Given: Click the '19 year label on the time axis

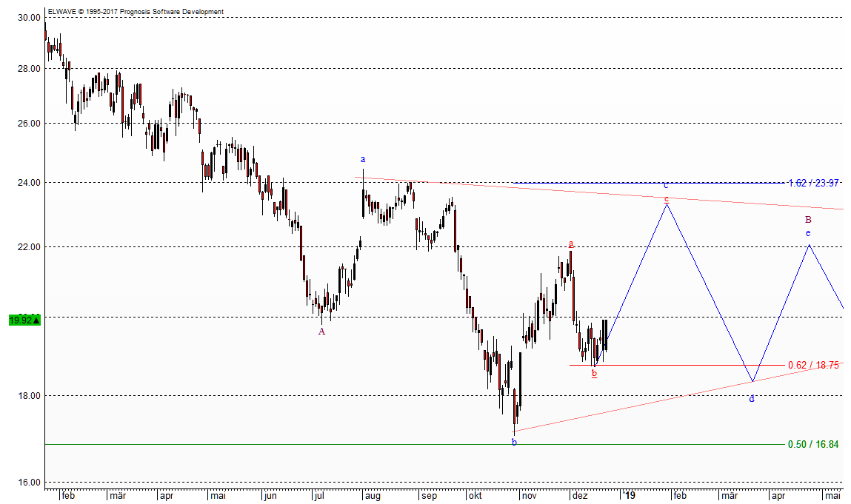Looking at the screenshot, I should pos(629,495).
